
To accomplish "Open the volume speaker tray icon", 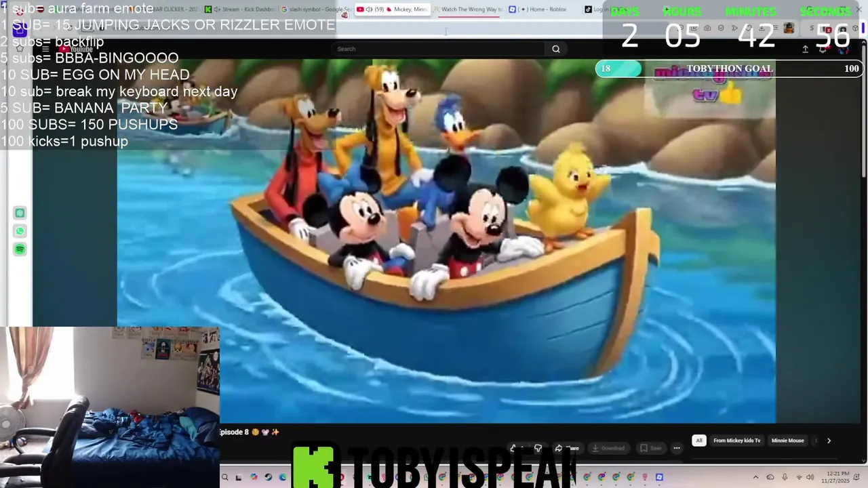I will 810,477.
